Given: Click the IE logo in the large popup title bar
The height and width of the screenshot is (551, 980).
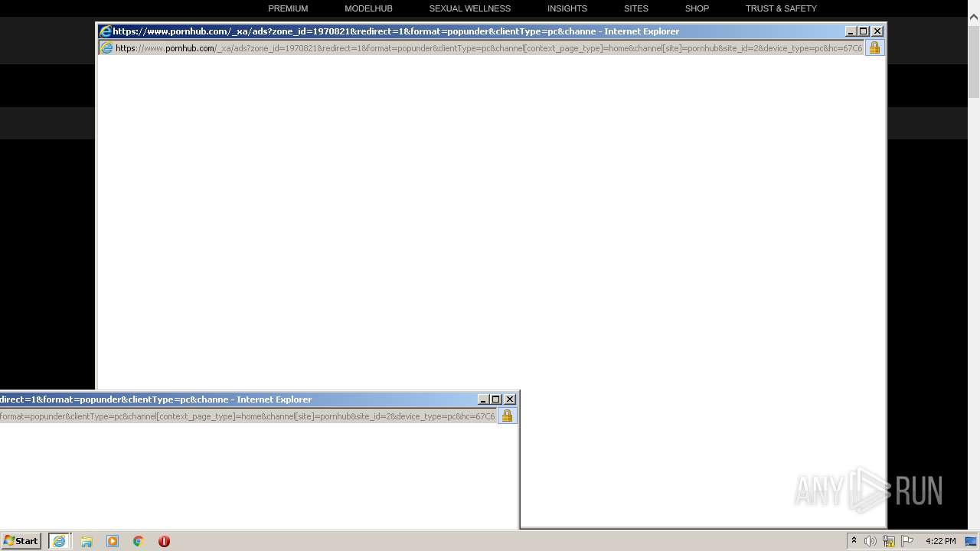Looking at the screenshot, I should (106, 31).
